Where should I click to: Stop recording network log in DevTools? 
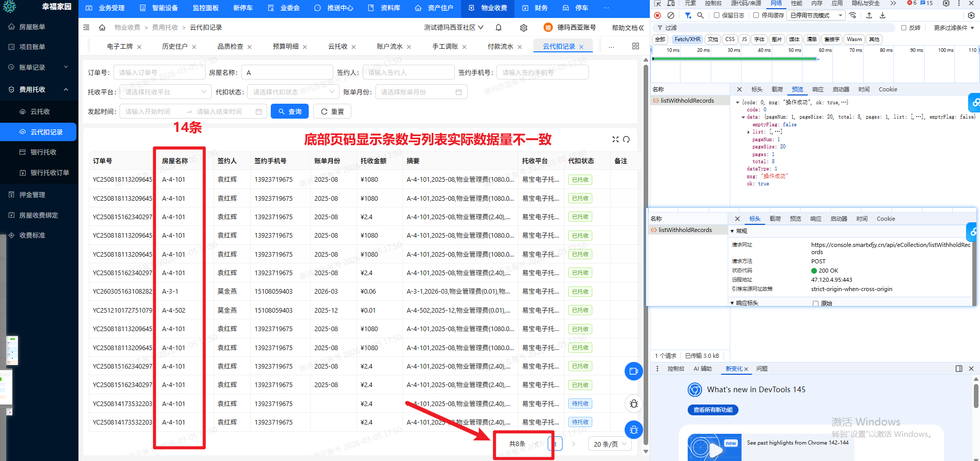[657, 15]
